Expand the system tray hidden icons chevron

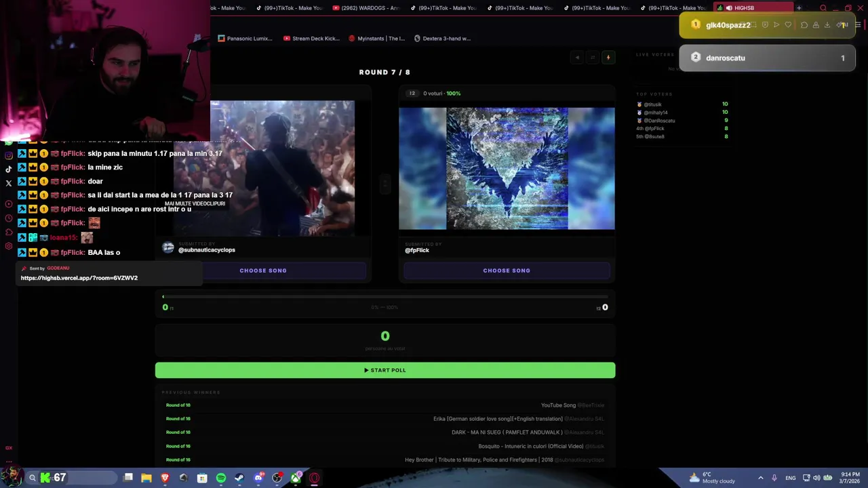[x=760, y=478]
